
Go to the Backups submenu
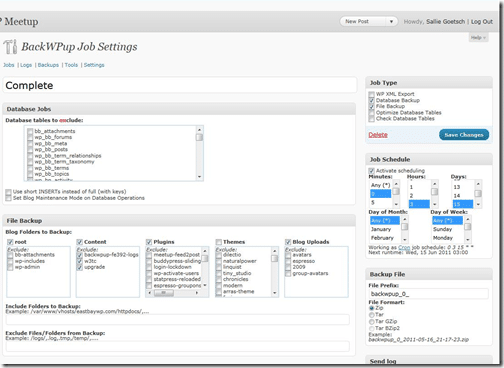(x=48, y=65)
